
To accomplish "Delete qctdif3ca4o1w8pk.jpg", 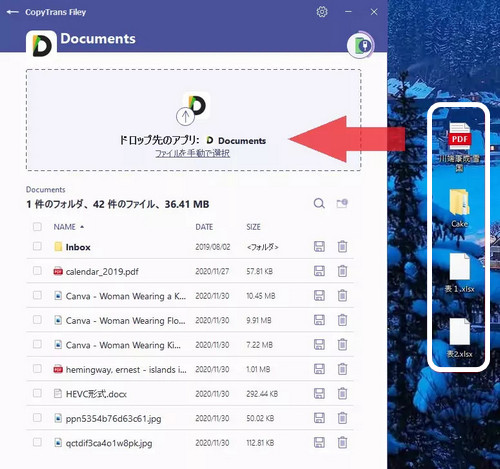I will pyautogui.click(x=342, y=443).
